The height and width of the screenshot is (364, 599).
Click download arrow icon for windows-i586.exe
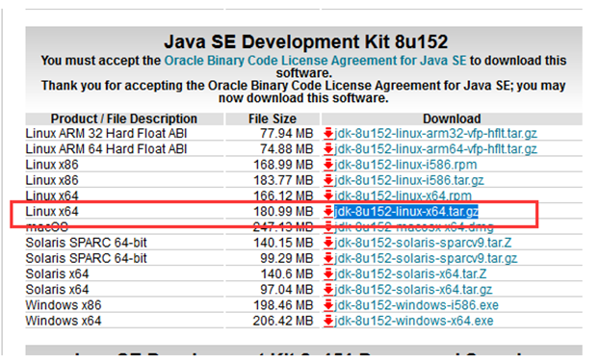[x=328, y=305]
